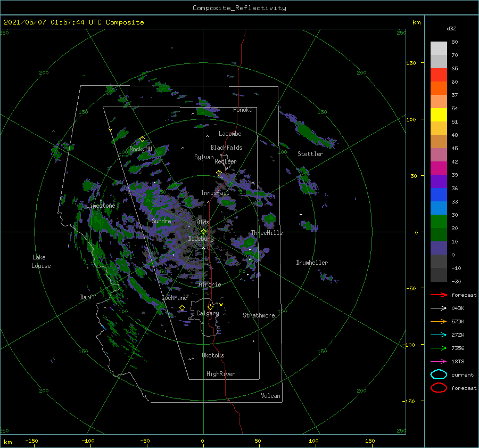Click the yellow diamond marker below RedDeer

pyautogui.click(x=219, y=173)
